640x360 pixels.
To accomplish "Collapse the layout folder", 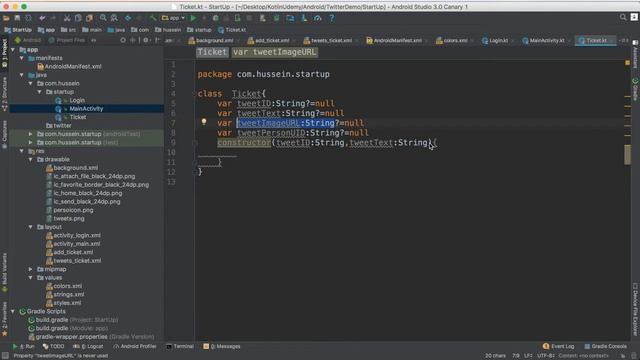I will (x=31, y=227).
